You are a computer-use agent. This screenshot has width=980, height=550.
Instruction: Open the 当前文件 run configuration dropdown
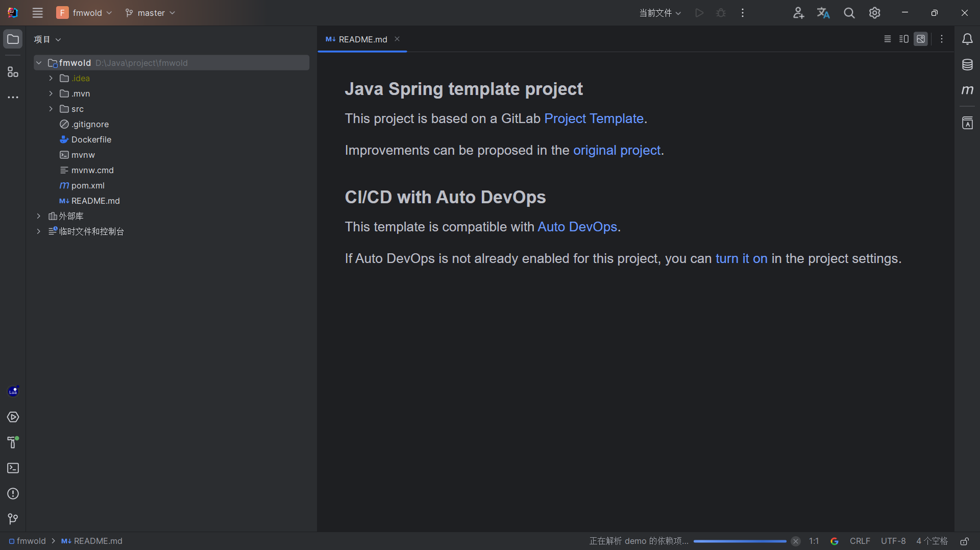(x=660, y=13)
